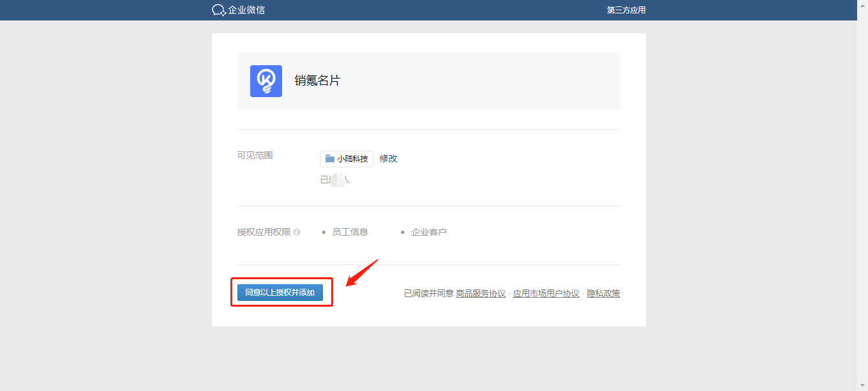The width and height of the screenshot is (868, 391).
Task: Open the 隐私政策 link
Action: coord(604,293)
